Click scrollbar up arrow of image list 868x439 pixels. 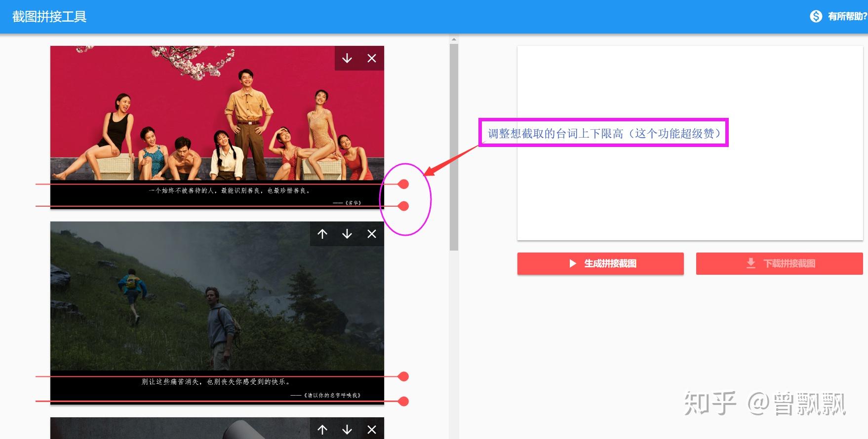click(454, 39)
